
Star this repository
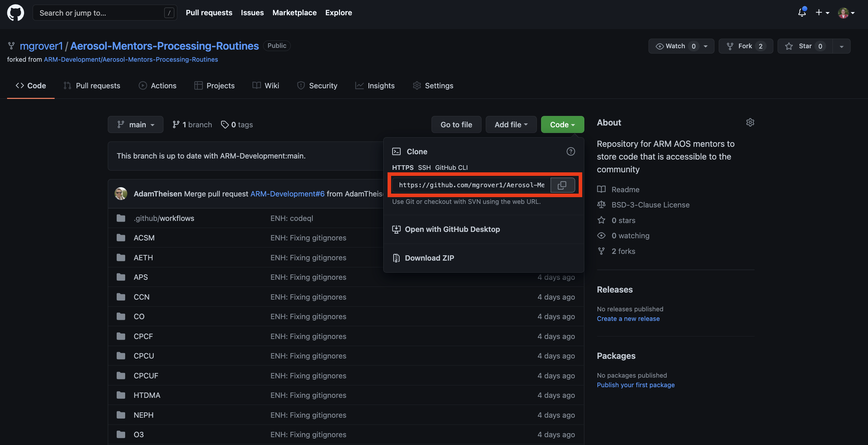click(805, 46)
